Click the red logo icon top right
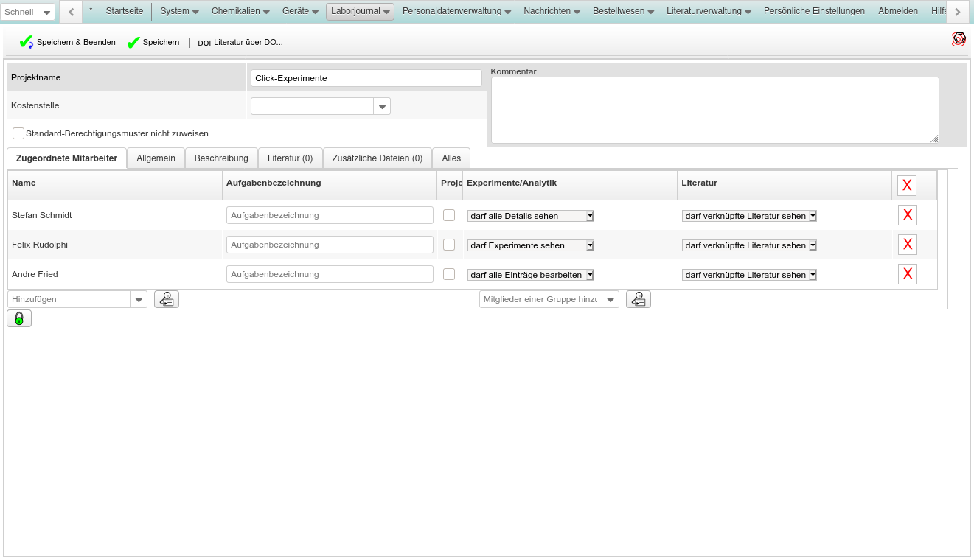The image size is (974, 560). [959, 39]
